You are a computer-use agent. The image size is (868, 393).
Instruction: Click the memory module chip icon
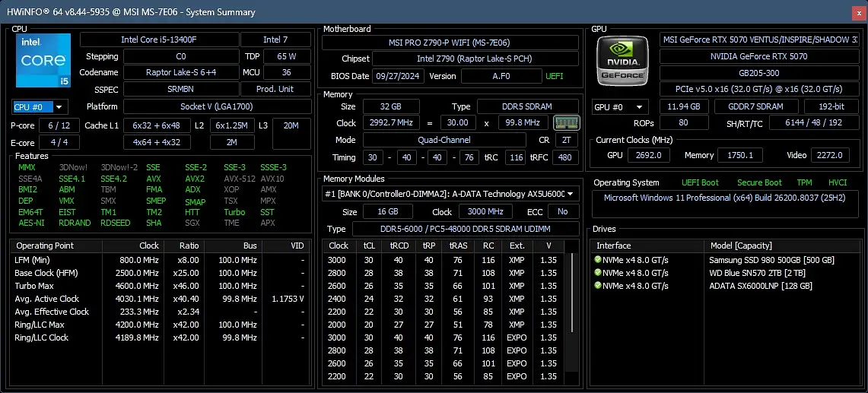pos(566,122)
